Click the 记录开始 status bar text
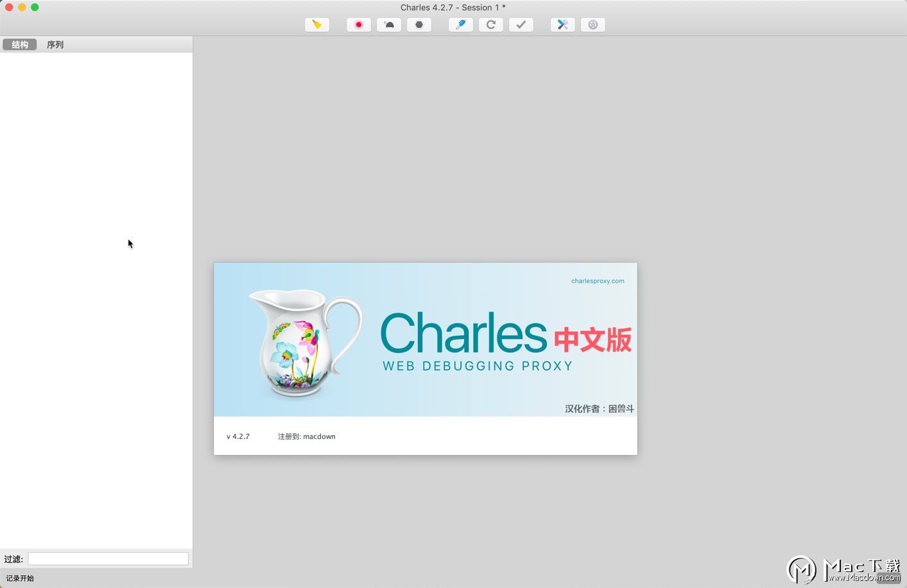This screenshot has width=907, height=588. (20, 578)
